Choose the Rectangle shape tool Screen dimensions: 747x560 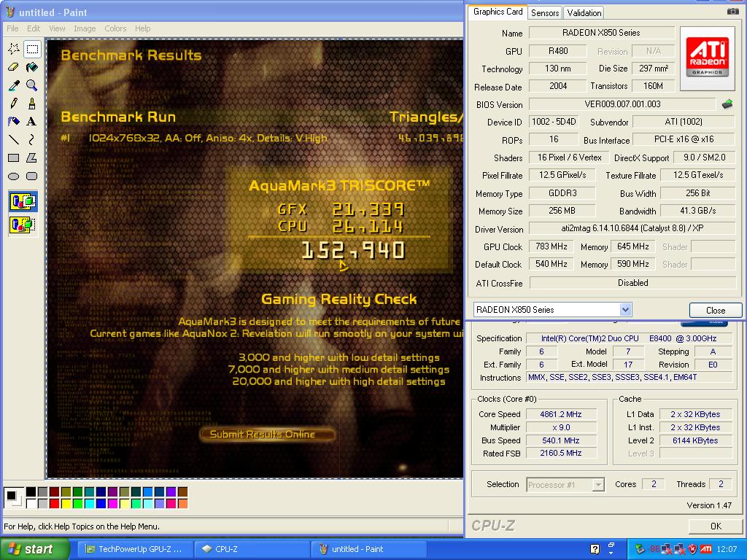tap(14, 157)
